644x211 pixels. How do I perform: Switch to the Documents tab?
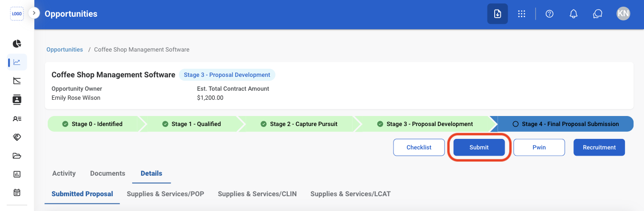107,173
